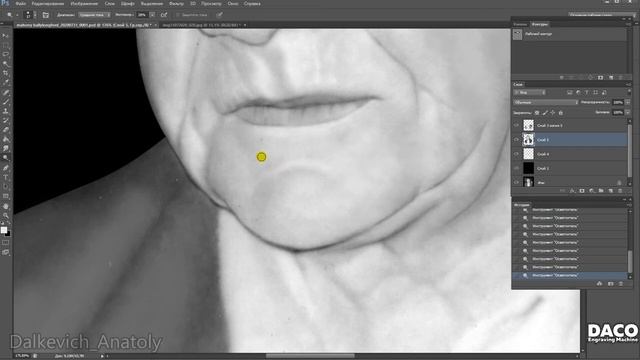640x360 pixels.
Task: Select the Path Selection tool
Action: 6,187
